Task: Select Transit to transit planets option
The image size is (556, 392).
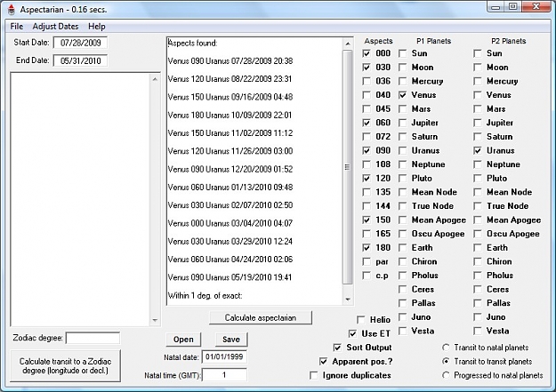Action: 446,362
